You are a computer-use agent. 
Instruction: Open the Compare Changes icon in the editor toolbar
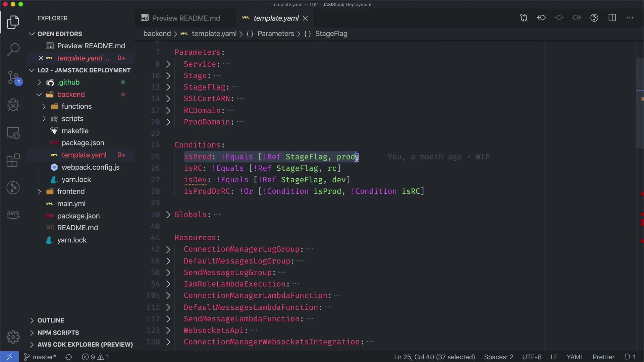coord(524,18)
